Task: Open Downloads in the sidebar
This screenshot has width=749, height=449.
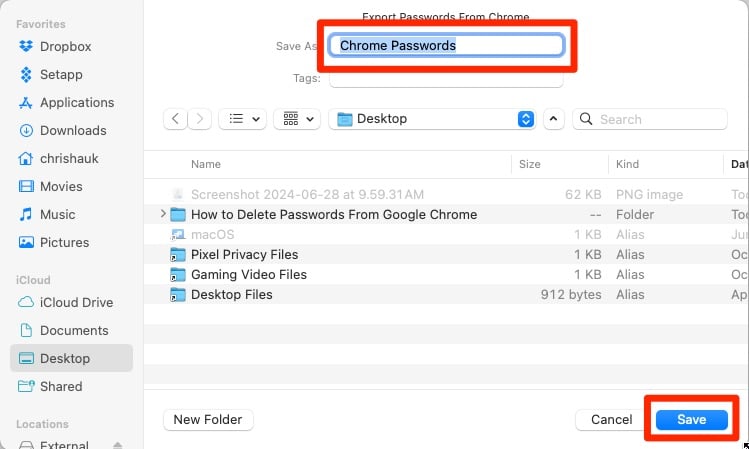Action: pos(63,130)
